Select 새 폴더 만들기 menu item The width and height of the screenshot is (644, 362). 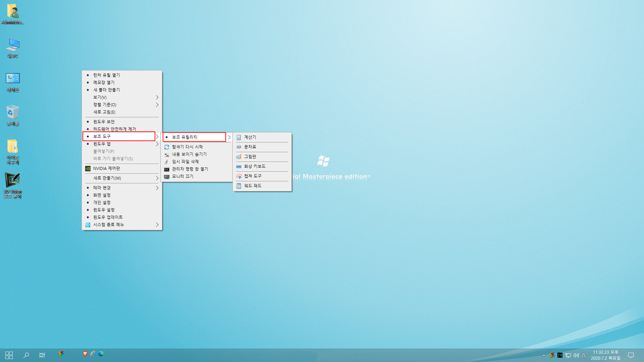[122, 90]
